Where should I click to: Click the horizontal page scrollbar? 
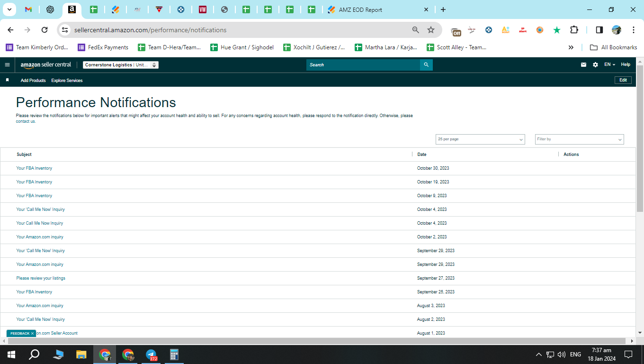click(x=317, y=341)
